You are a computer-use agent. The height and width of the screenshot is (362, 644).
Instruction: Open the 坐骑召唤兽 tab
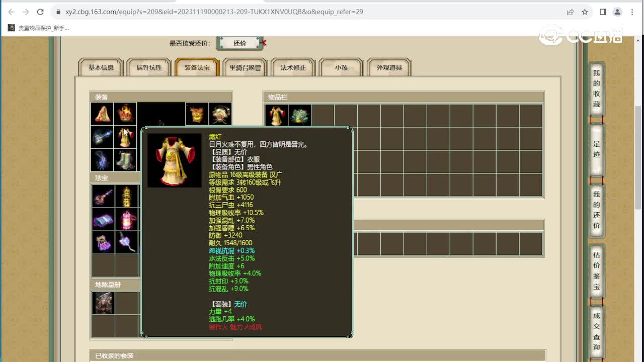245,67
